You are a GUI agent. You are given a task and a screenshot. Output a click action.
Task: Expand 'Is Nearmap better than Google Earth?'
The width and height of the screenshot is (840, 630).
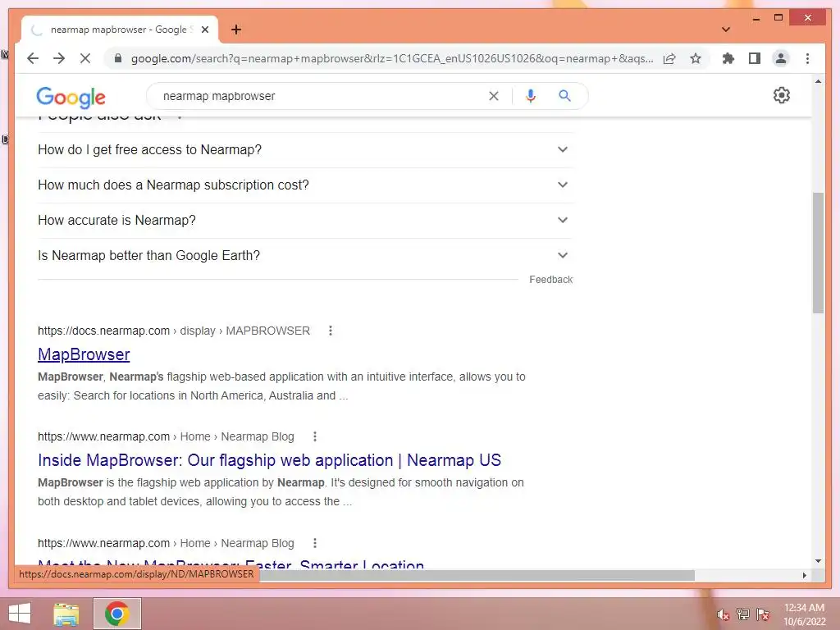tap(305, 256)
